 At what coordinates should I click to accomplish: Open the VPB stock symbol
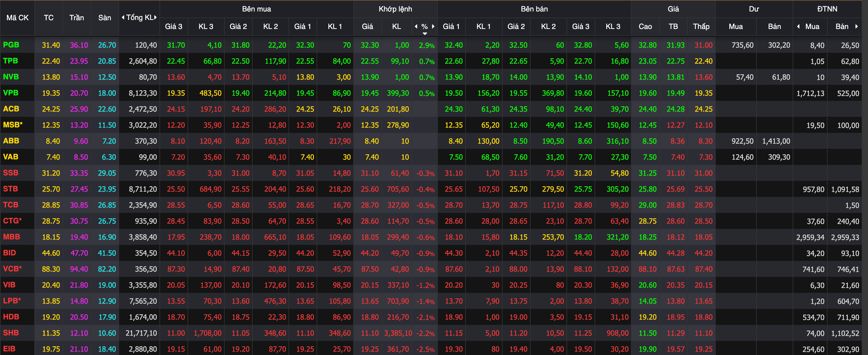pyautogui.click(x=11, y=93)
